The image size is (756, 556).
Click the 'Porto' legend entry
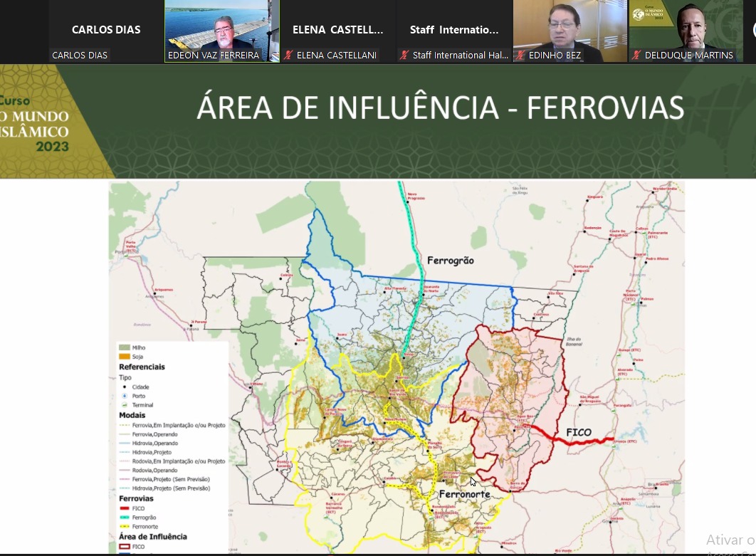point(138,396)
